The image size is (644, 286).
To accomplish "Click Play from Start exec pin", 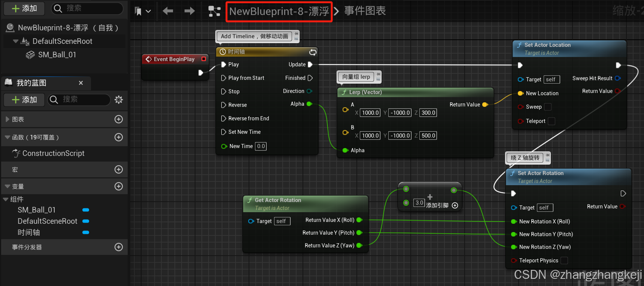I will point(224,78).
